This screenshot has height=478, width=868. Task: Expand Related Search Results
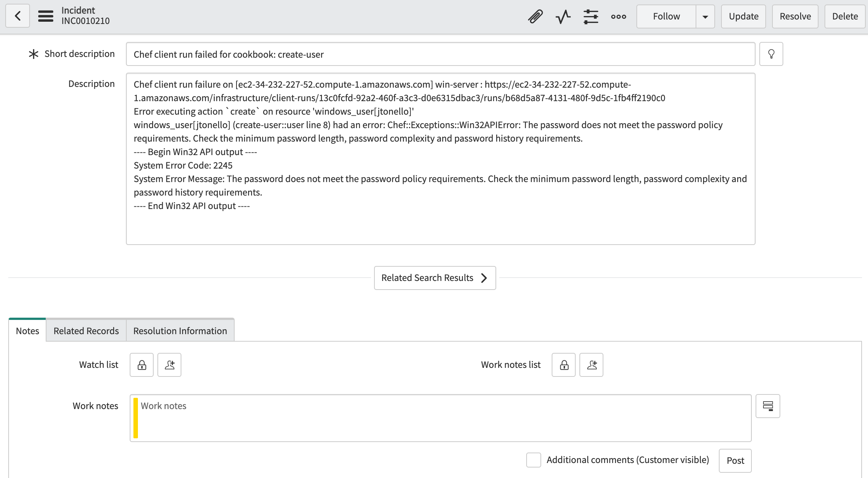(435, 278)
